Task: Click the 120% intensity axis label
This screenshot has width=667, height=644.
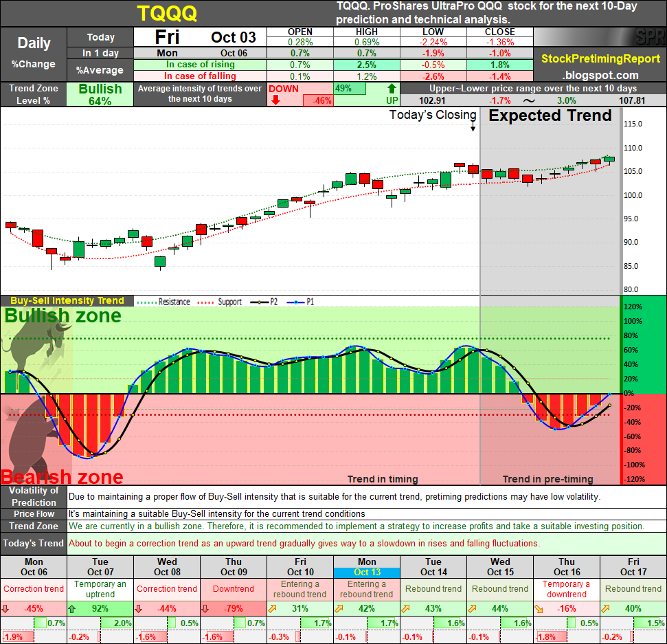Action: (x=633, y=307)
